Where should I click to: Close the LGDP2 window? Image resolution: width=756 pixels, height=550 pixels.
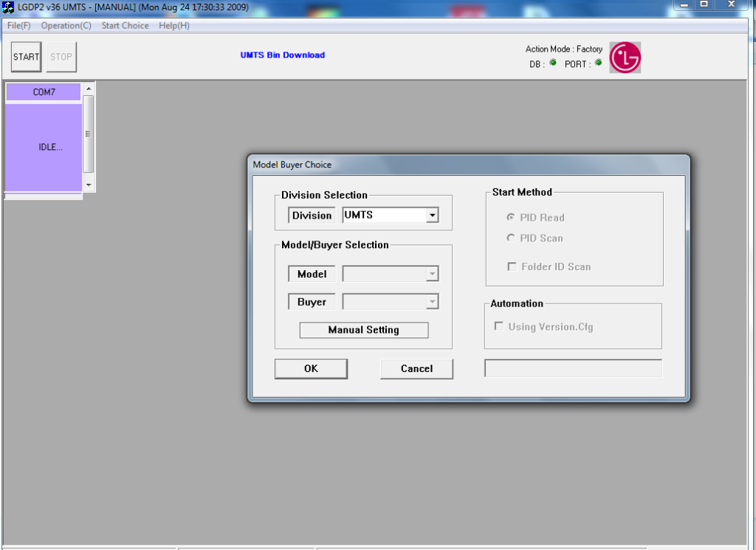[x=731, y=5]
